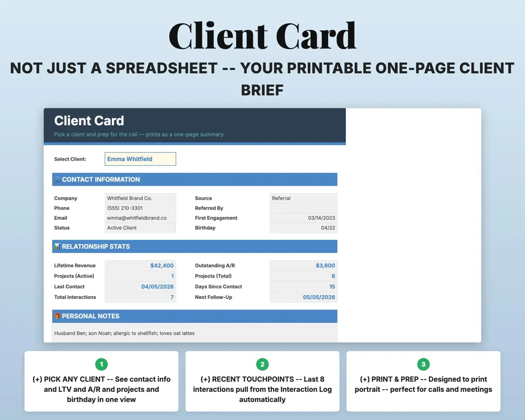Click the 'Select Client:' label
This screenshot has width=525, height=420.
pos(70,159)
